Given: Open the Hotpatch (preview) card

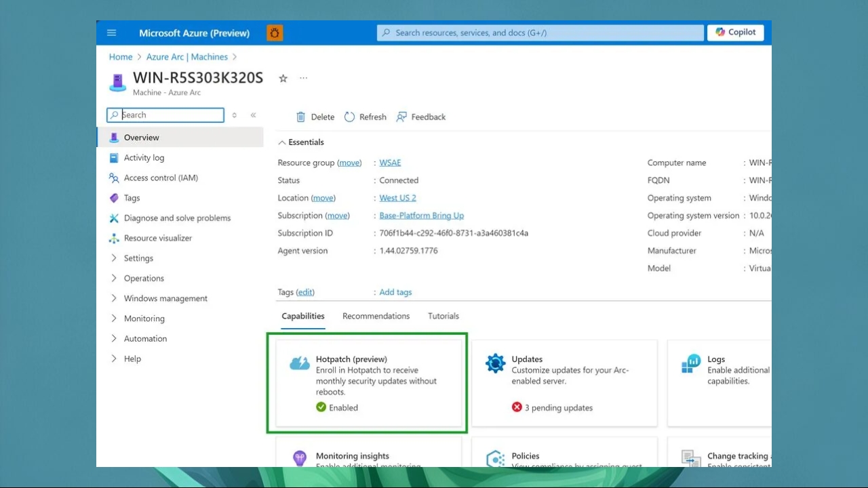Looking at the screenshot, I should click(x=368, y=383).
